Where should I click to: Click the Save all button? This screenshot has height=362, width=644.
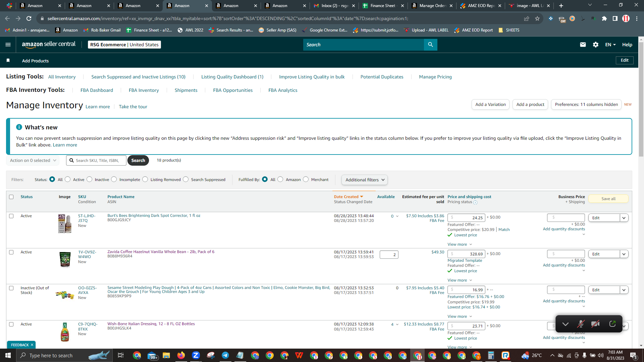click(608, 199)
